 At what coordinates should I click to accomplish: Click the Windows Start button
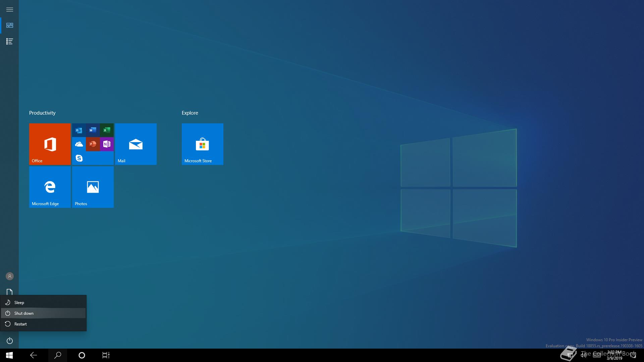pos(9,355)
